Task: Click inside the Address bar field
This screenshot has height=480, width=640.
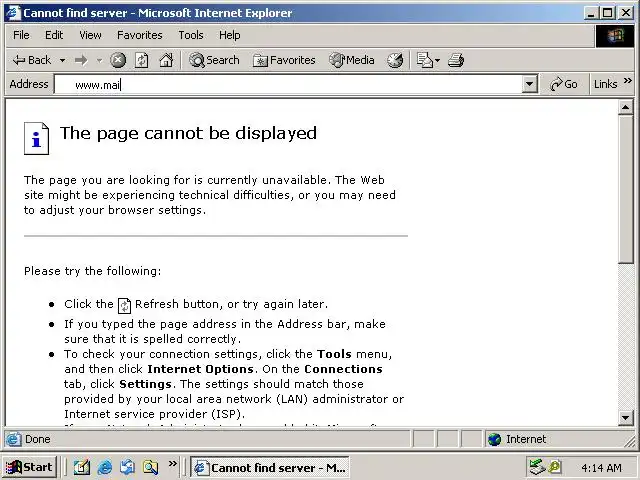Action: point(288,84)
